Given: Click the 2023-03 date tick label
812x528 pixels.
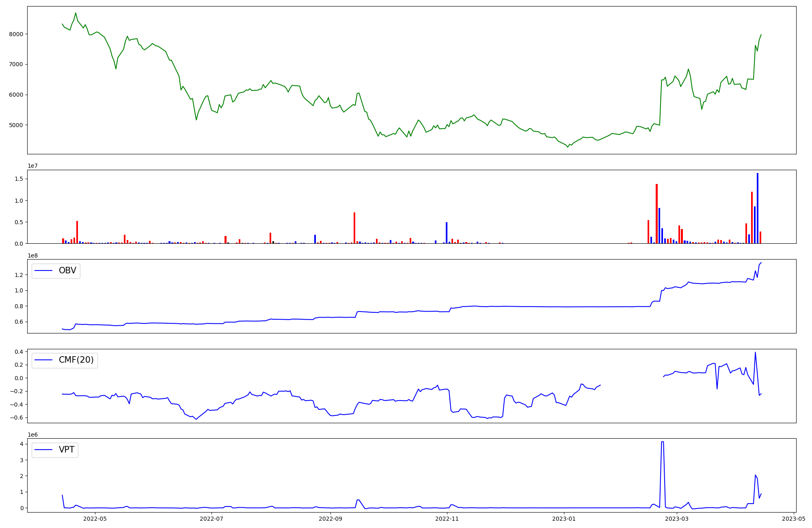Looking at the screenshot, I should pyautogui.click(x=677, y=519).
